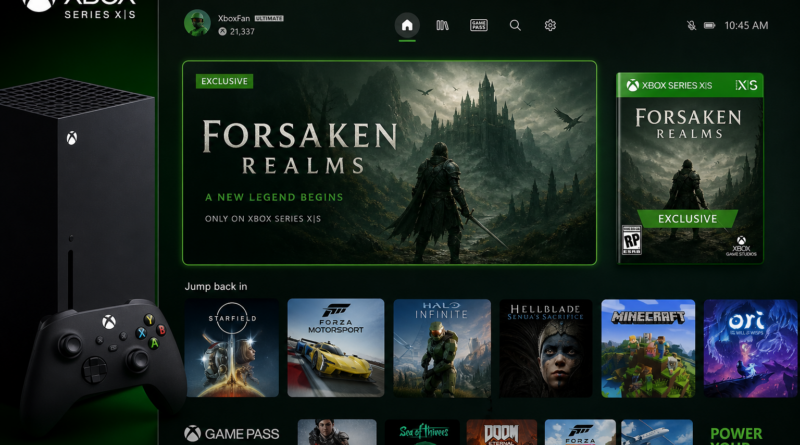Image resolution: width=800 pixels, height=445 pixels.
Task: Check the controller battery icon
Action: [x=710, y=26]
